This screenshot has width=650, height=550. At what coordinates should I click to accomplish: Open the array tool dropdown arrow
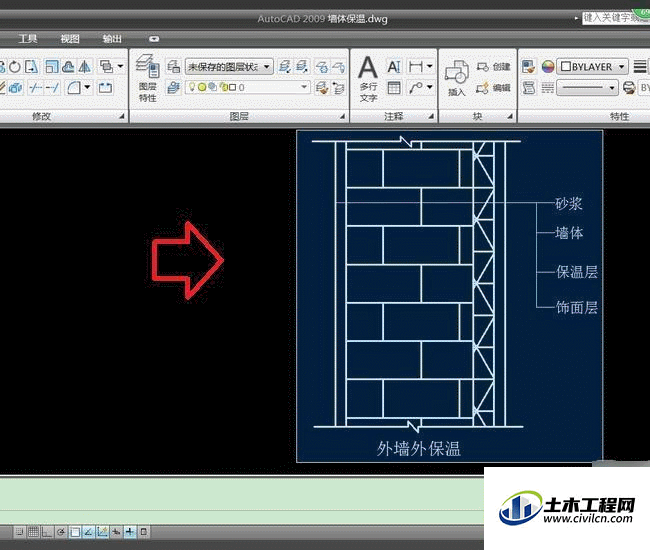[120, 66]
